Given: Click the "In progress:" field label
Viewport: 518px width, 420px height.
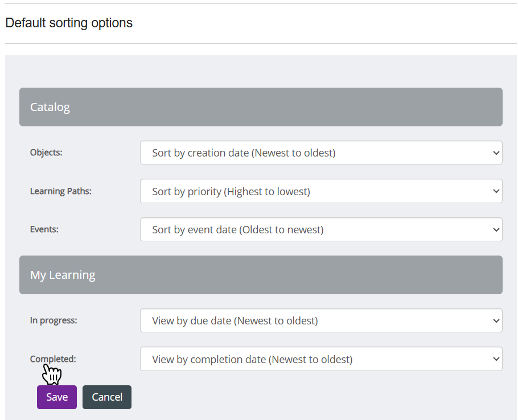Looking at the screenshot, I should [x=54, y=320].
